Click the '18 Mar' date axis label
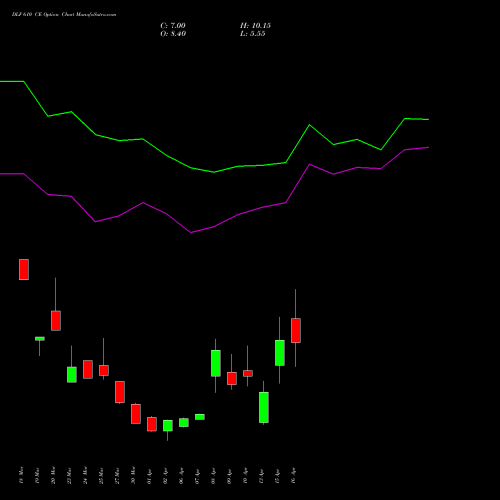Image resolution: width=500 pixels, height=500 pixels. point(22,475)
